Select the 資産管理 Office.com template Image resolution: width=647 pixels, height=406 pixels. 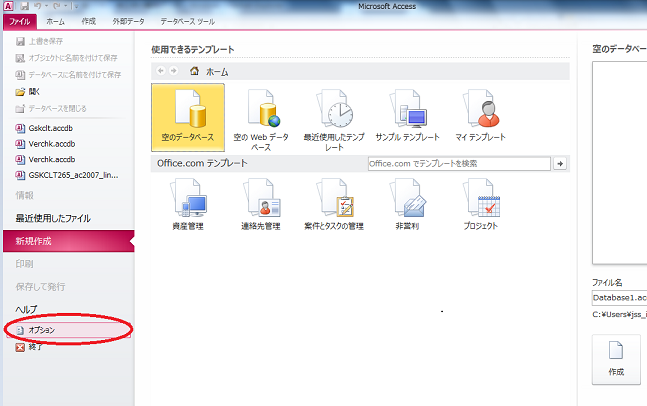pos(188,204)
